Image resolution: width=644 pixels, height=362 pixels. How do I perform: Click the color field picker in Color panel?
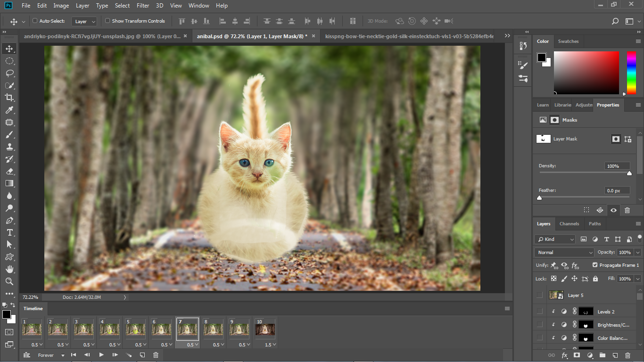coord(586,73)
